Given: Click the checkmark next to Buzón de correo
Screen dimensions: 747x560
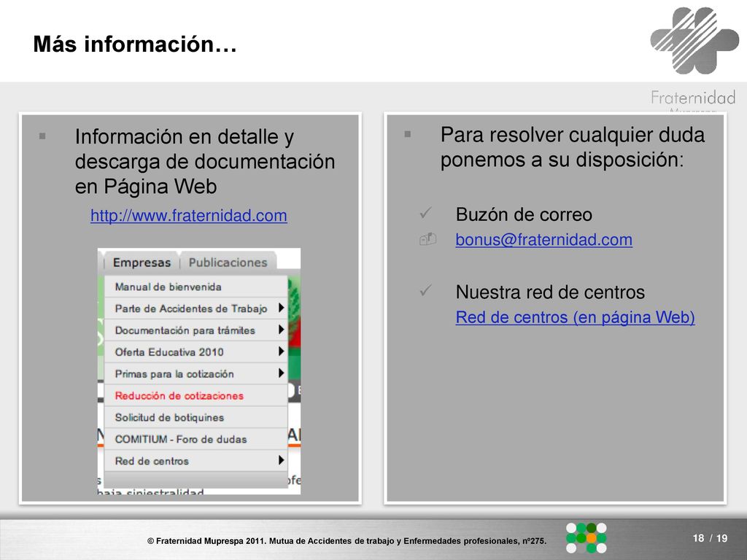Looking at the screenshot, I should (425, 212).
